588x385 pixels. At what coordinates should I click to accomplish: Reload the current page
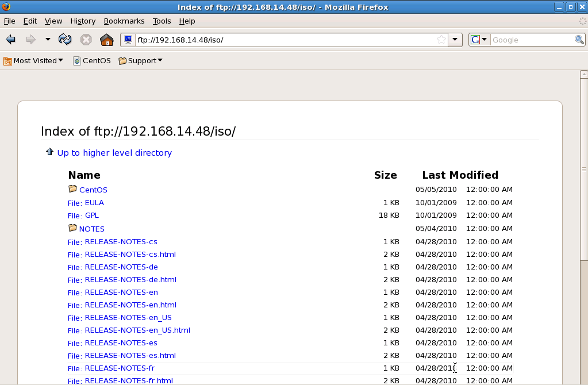(65, 40)
